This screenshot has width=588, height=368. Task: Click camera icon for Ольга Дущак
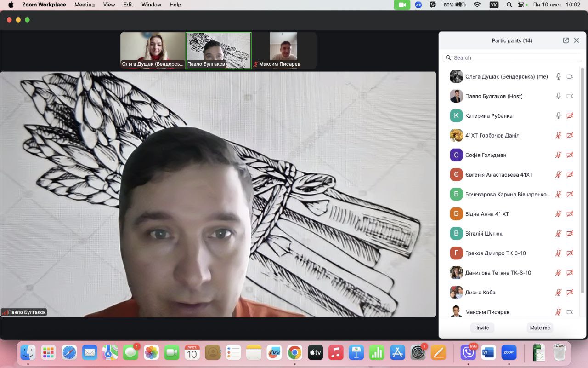(570, 76)
